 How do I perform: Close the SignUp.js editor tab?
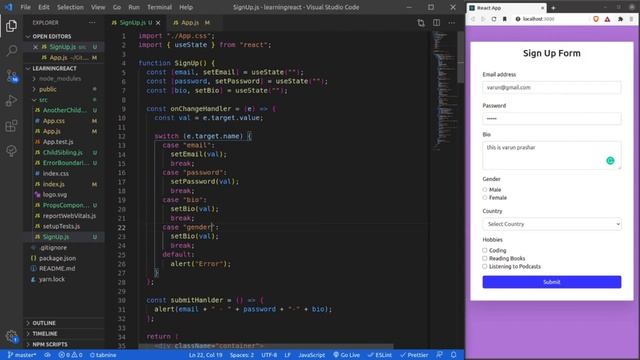[158, 23]
